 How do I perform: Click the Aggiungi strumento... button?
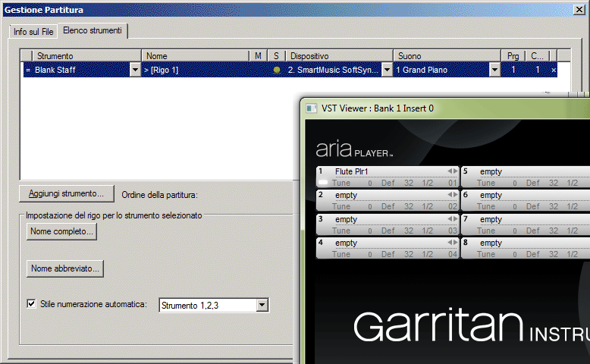[x=66, y=193]
